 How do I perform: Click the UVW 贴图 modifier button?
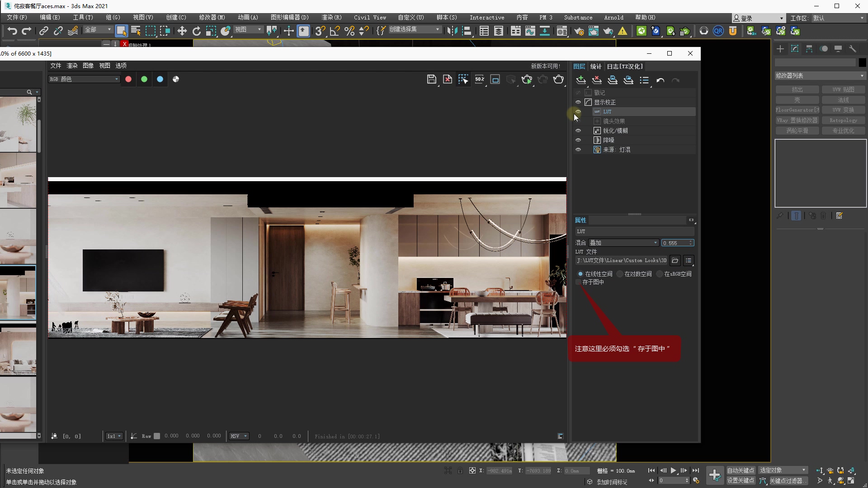click(843, 89)
